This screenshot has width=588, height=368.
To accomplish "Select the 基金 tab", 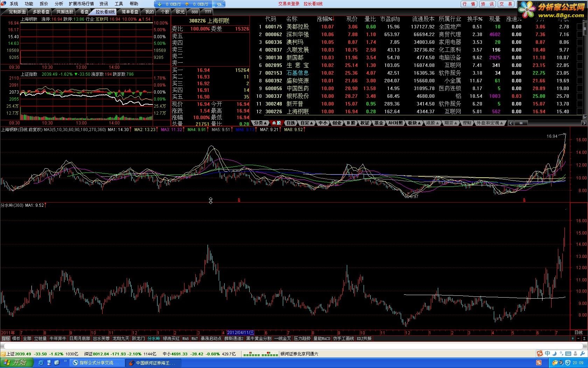I will point(378,123).
